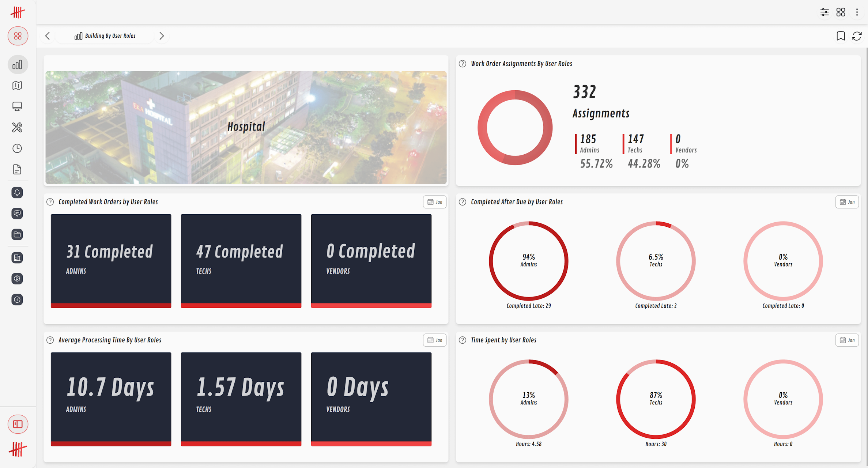Click the buildings sidebar icon

17,258
